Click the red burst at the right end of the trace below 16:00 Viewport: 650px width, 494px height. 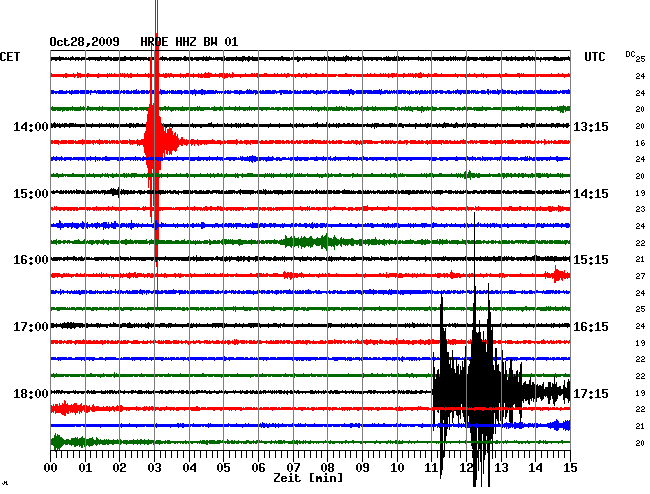click(559, 275)
